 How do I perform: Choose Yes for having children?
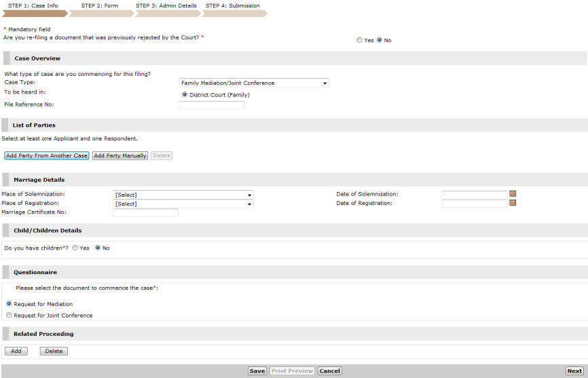(x=75, y=248)
